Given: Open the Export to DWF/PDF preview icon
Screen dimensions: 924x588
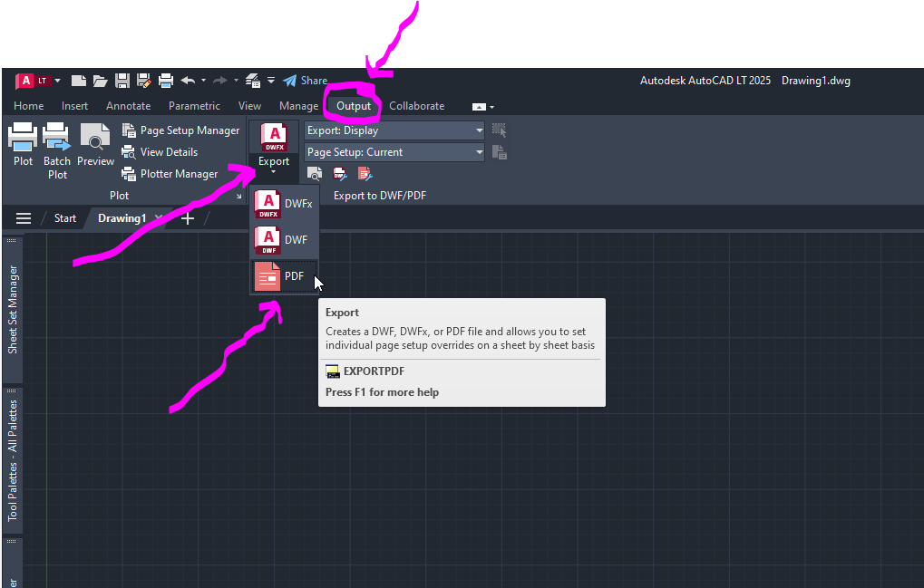Looking at the screenshot, I should 315,174.
